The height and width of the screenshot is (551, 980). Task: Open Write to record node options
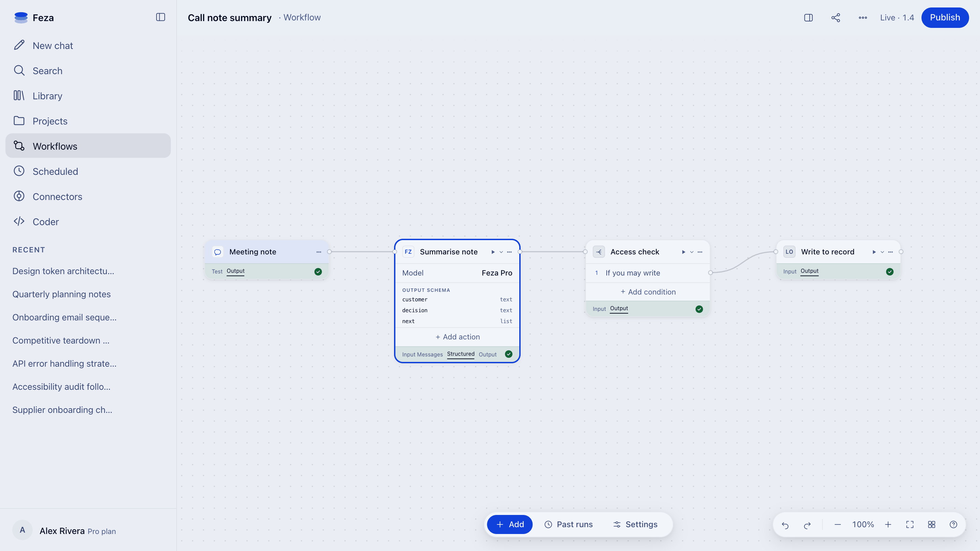(x=891, y=252)
